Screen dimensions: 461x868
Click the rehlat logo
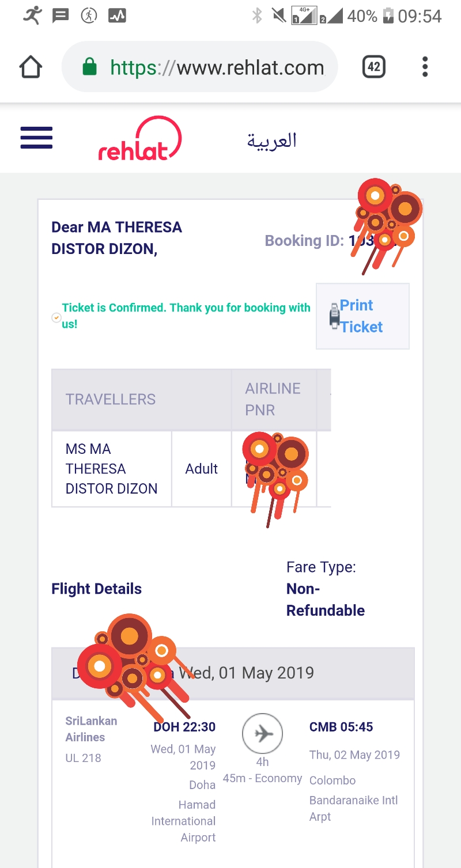pyautogui.click(x=140, y=139)
